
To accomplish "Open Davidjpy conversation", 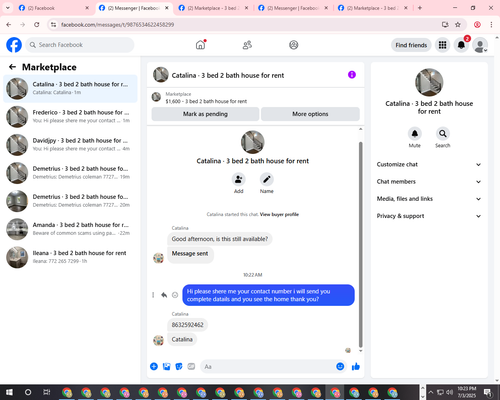I will pos(70,145).
